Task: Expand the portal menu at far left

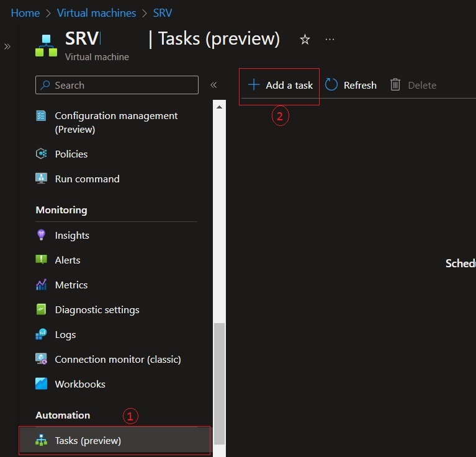Action: coord(7,47)
